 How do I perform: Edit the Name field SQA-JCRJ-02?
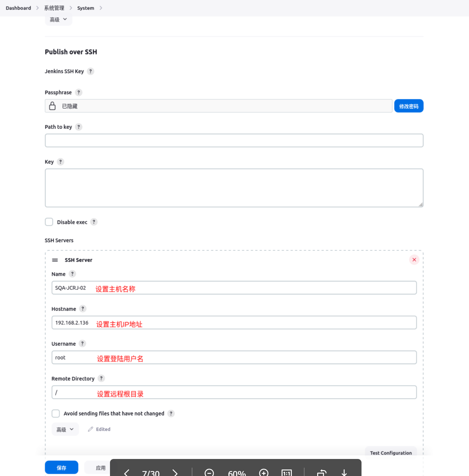234,288
